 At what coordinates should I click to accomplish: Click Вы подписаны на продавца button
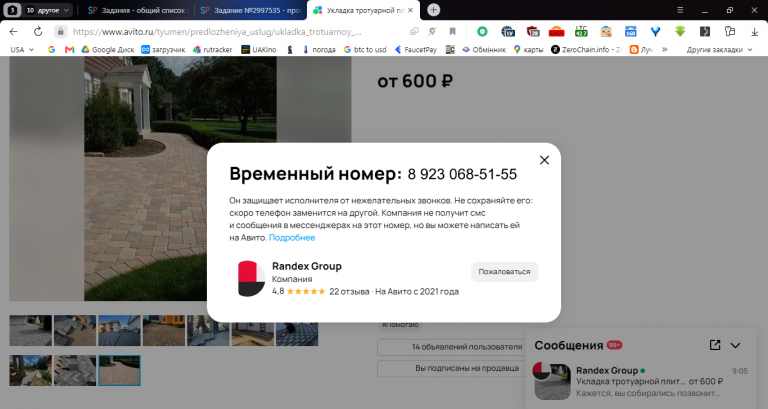click(x=467, y=368)
